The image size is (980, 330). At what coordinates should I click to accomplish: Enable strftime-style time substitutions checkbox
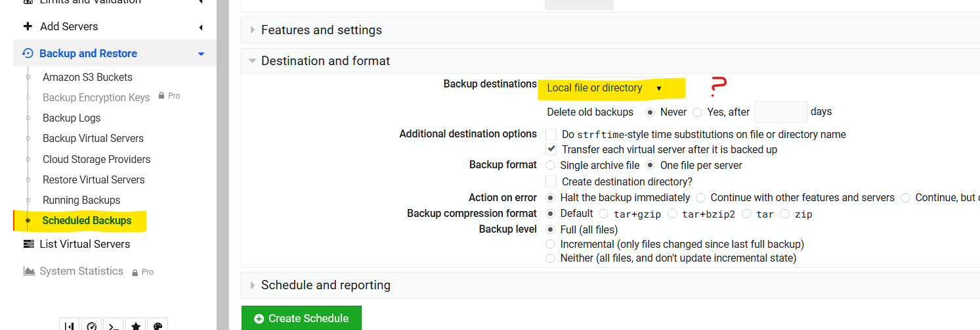[551, 134]
